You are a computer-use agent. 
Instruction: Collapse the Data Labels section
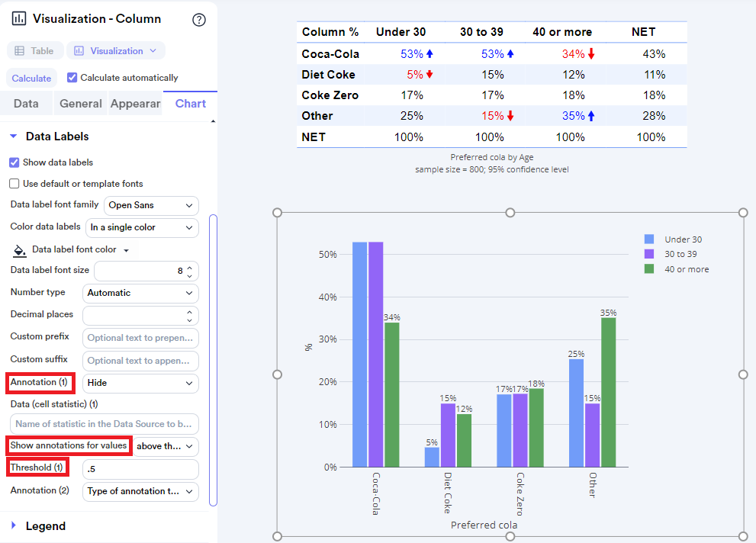click(x=14, y=137)
